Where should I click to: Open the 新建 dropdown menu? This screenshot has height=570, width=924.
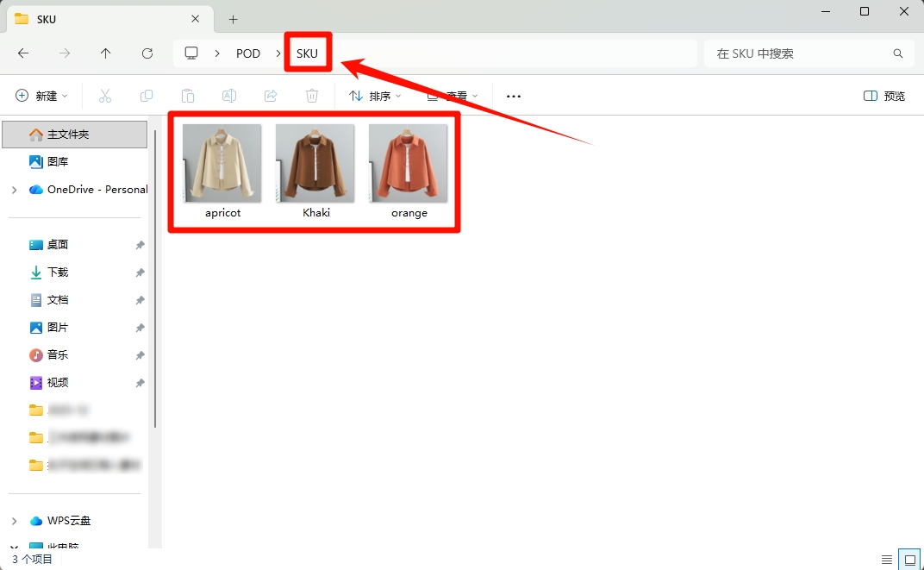tap(42, 96)
